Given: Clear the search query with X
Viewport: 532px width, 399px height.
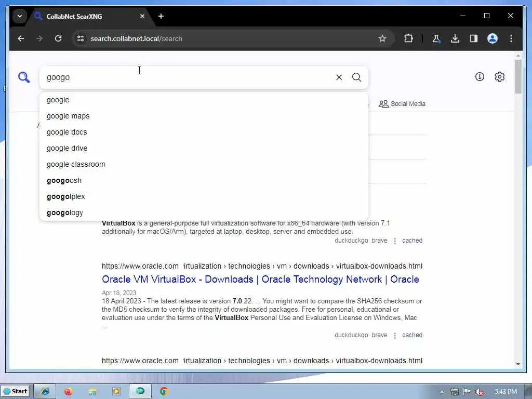Looking at the screenshot, I should tap(339, 77).
